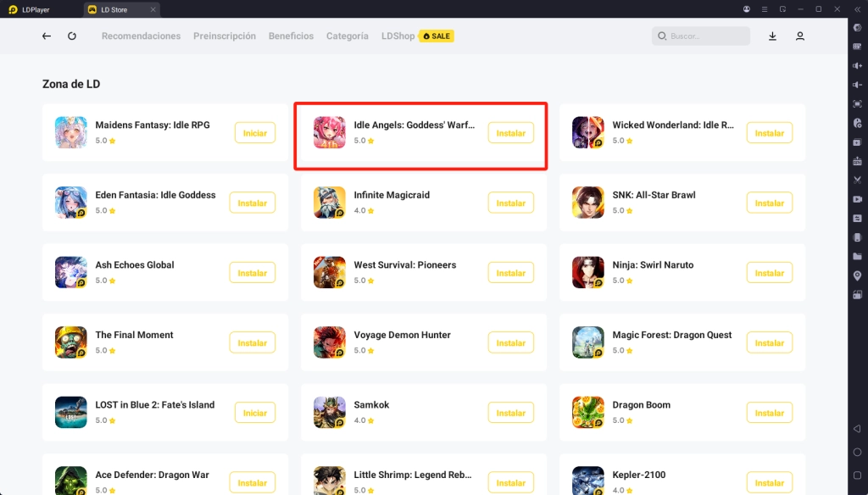Click the shake device icon

858,237
